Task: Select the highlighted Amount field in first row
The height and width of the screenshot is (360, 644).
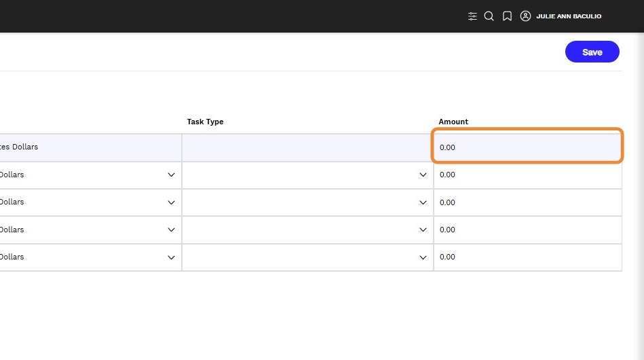Action: 527,147
